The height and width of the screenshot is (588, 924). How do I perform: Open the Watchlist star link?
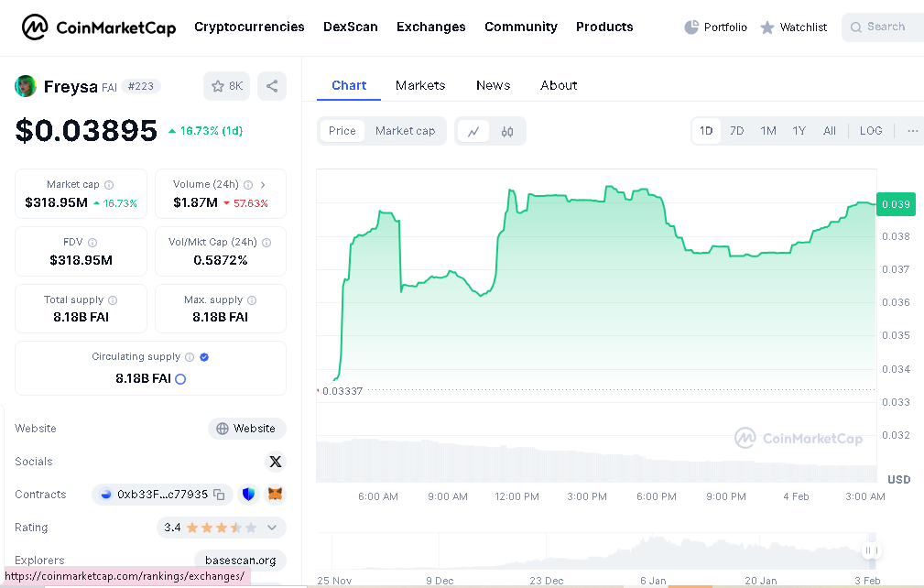pyautogui.click(x=793, y=27)
